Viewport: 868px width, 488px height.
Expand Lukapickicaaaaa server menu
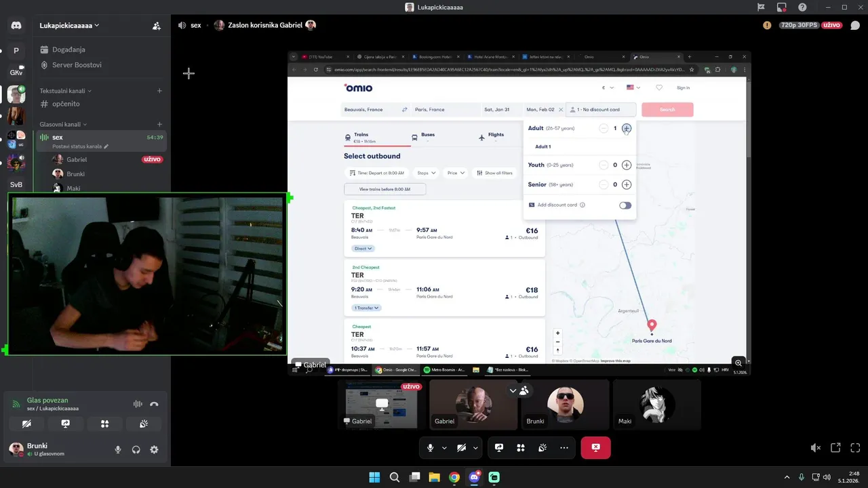tap(69, 25)
